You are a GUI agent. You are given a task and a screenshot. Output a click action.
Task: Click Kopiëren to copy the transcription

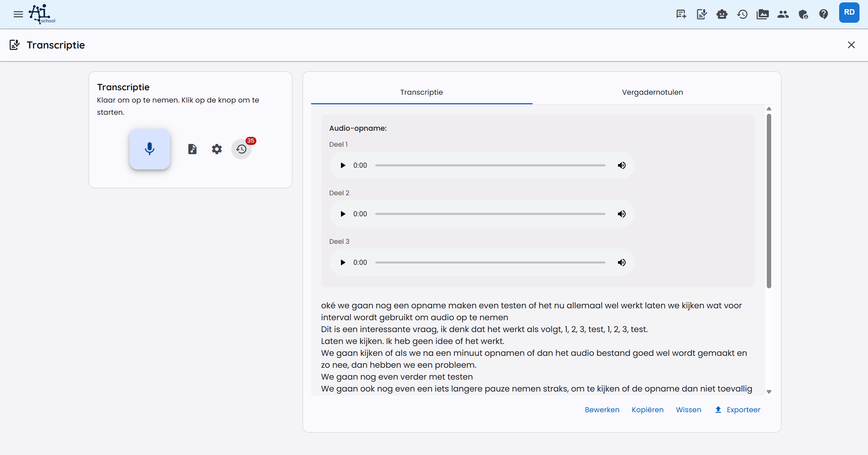(x=647, y=410)
